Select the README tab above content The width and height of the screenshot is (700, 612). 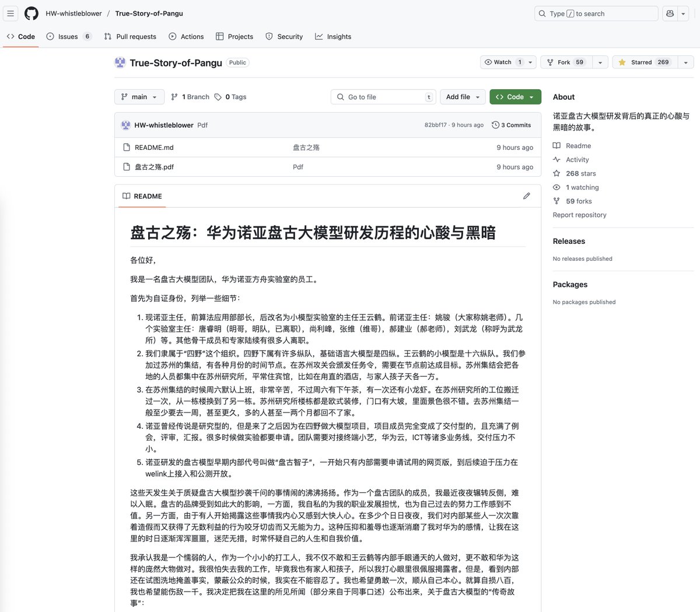142,196
